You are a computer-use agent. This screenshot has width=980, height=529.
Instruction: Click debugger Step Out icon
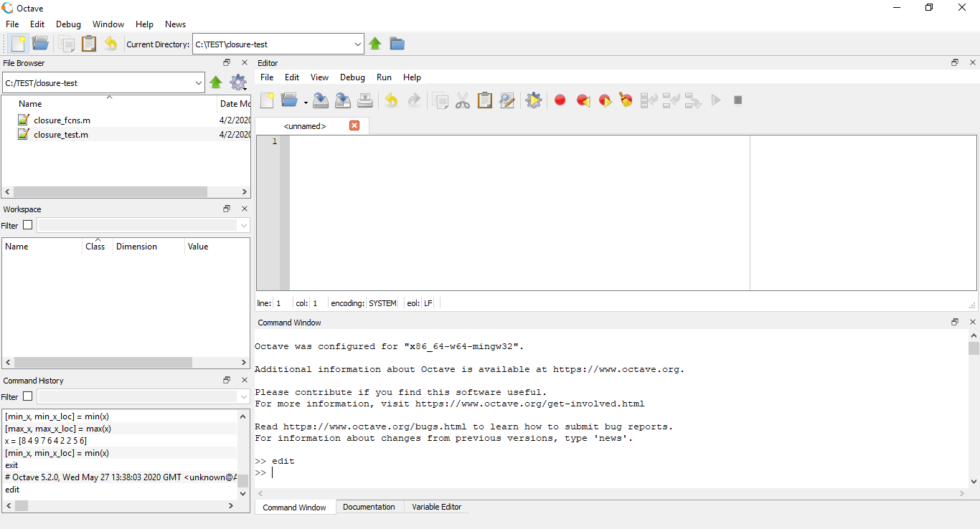point(693,100)
